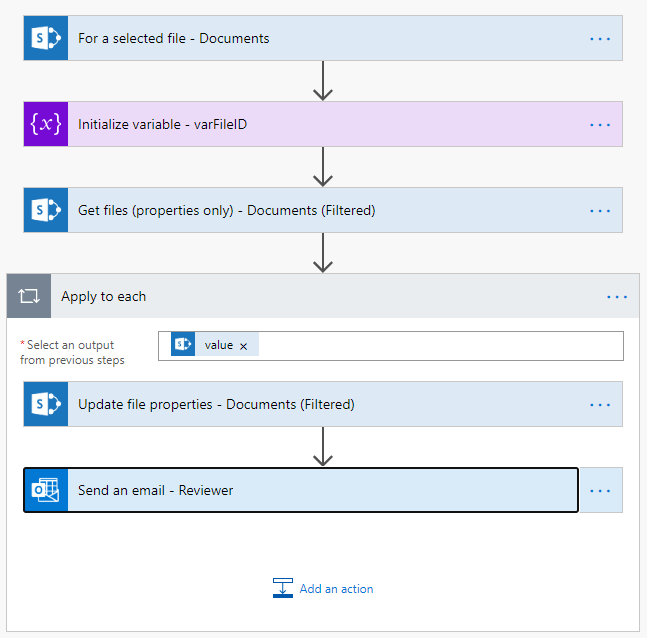The width and height of the screenshot is (647, 638).
Task: Open ellipsis menu for Send an email
Action: tap(600, 490)
